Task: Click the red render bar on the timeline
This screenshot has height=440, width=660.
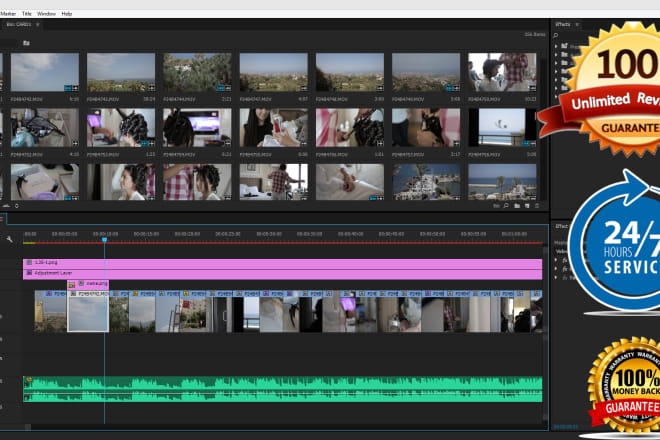Action: (288, 243)
